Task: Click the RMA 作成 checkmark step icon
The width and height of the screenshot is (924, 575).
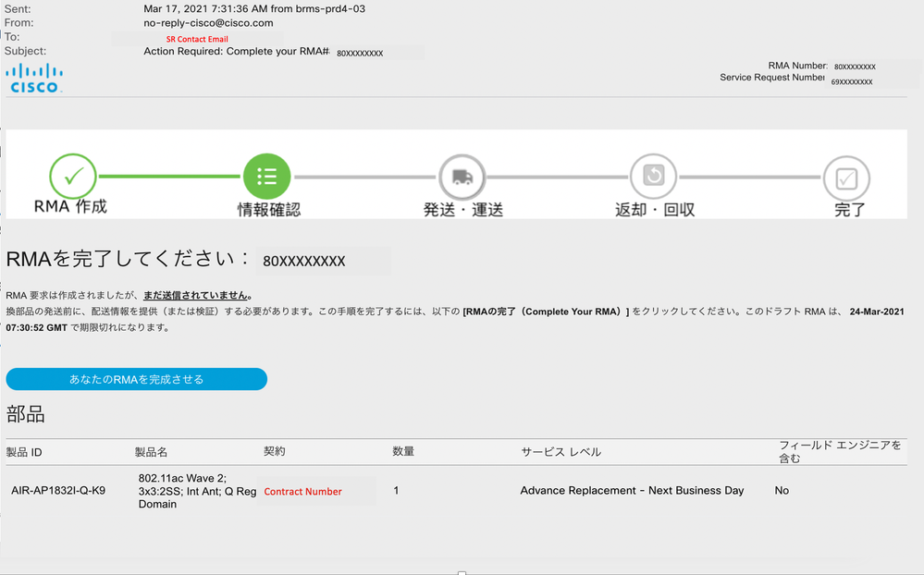Action: 73,177
